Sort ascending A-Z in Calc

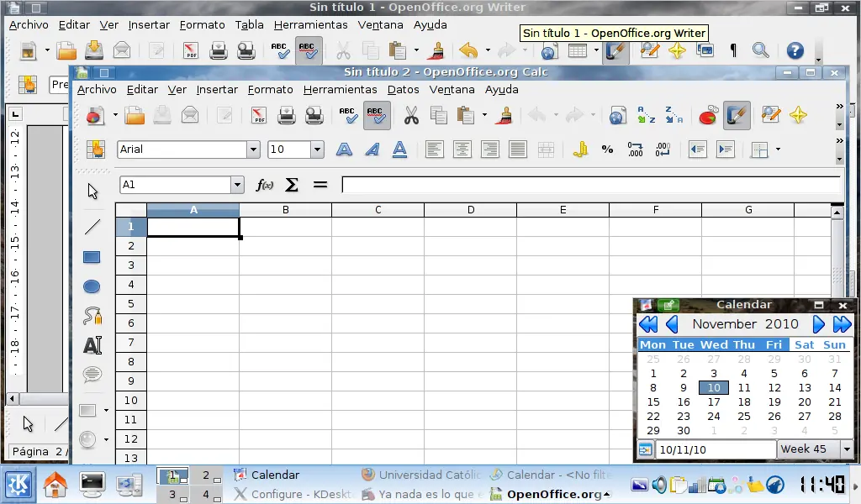pos(647,116)
